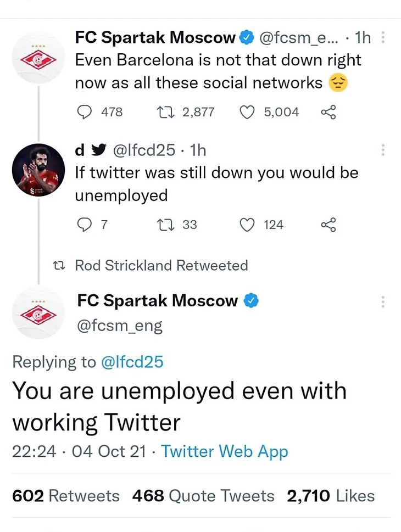
Task: View the 2,710 Likes list
Action: pyautogui.click(x=330, y=496)
